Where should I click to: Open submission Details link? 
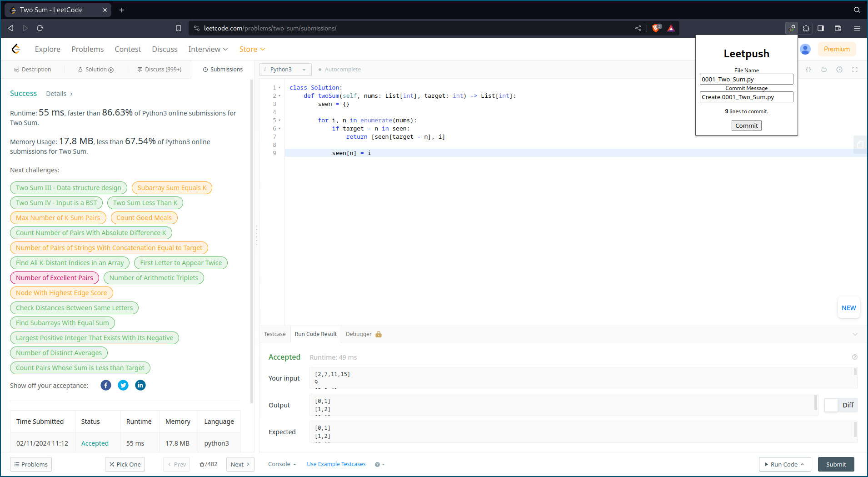coord(59,94)
